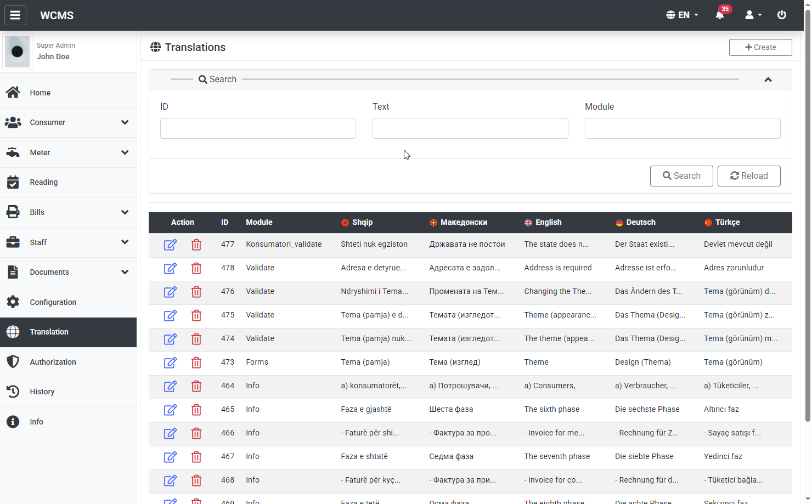Edit translation row 464
812x504 pixels.
coord(171,386)
